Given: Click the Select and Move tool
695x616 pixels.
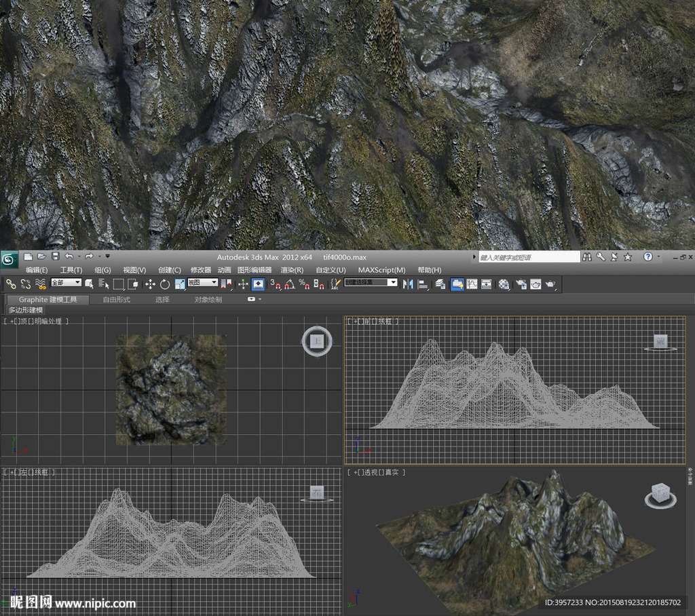Looking at the screenshot, I should (x=151, y=284).
